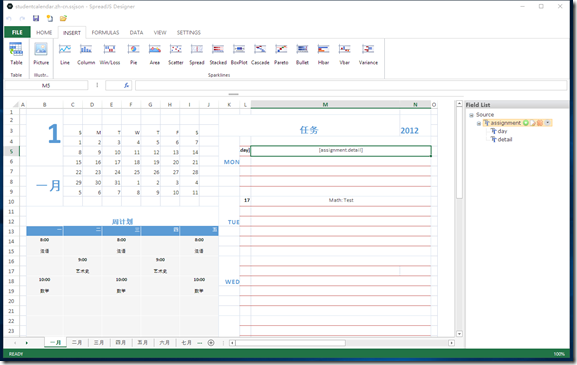Select column header M
577x365 pixels.
point(325,104)
